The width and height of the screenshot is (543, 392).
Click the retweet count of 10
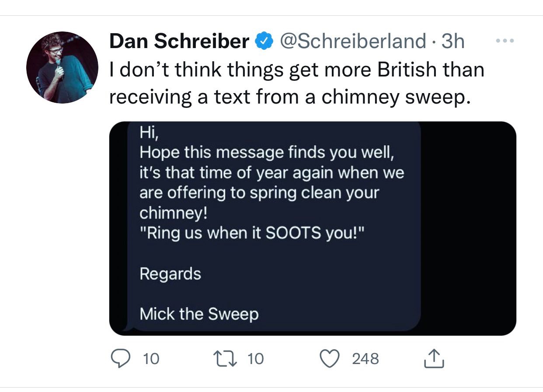pos(256,359)
